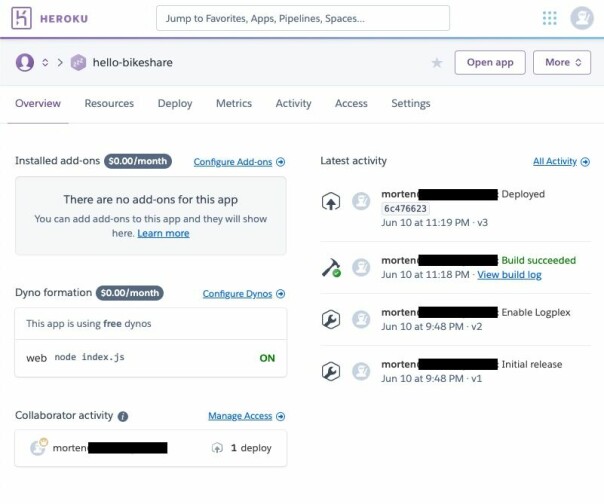This screenshot has width=604, height=504.
Task: Go to the Settings tab
Action: coord(411,103)
